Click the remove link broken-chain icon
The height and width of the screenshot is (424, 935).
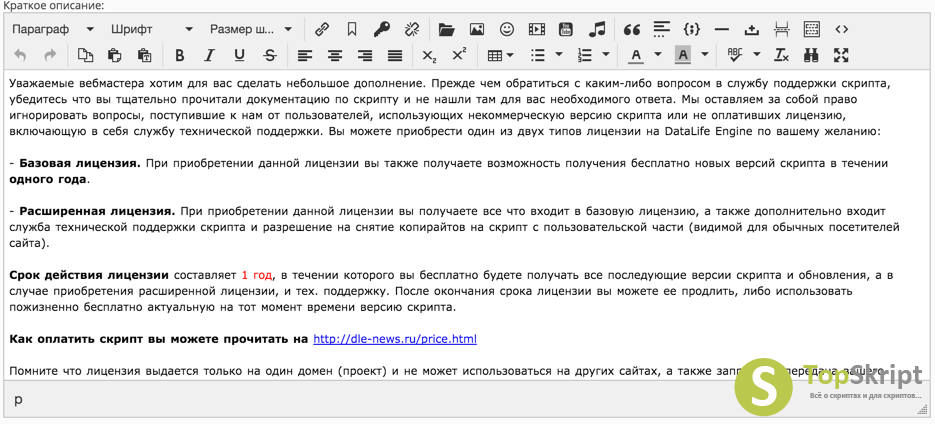[x=412, y=29]
